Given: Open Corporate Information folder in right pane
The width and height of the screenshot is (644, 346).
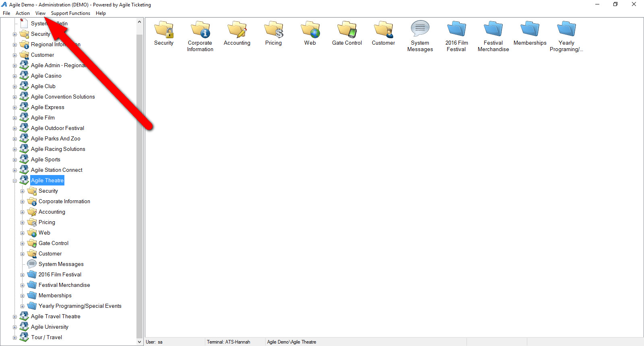Looking at the screenshot, I should pyautogui.click(x=200, y=29).
